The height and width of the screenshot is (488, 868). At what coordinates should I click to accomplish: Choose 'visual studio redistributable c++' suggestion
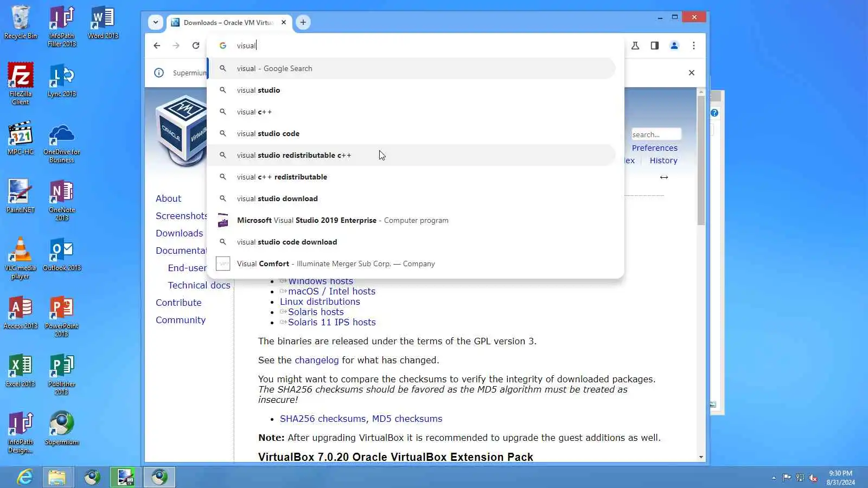pyautogui.click(x=411, y=155)
